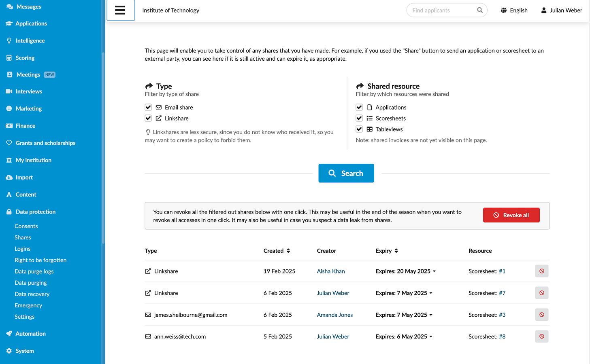This screenshot has height=364, width=590.
Task: Click the NEW badge next to Meetings
Action: [x=50, y=75]
